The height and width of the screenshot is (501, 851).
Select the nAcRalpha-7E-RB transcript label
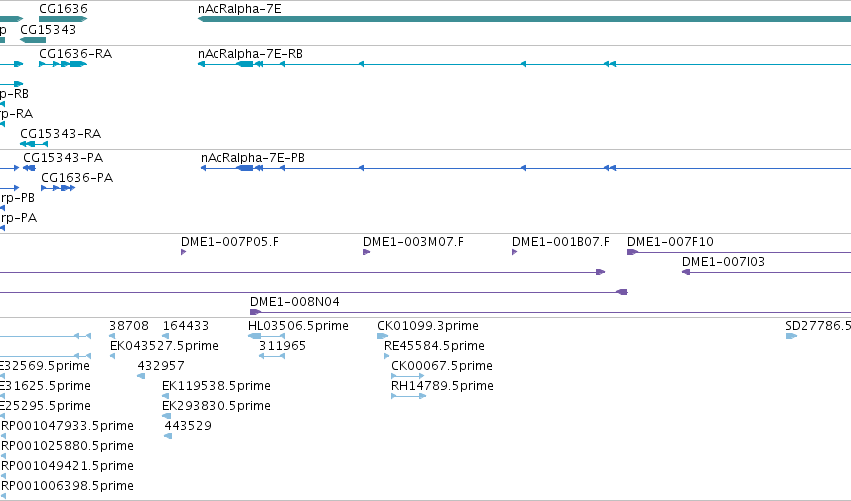[x=250, y=54]
